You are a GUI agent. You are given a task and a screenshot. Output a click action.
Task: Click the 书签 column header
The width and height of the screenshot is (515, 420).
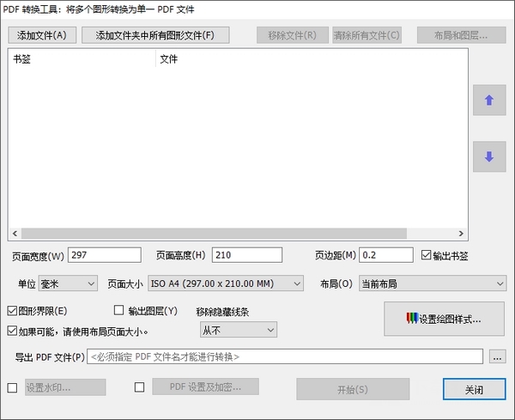(x=82, y=59)
